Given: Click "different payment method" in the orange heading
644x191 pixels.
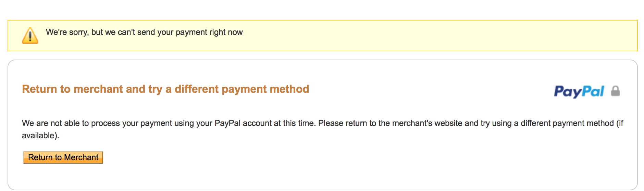Looking at the screenshot, I should tap(242, 89).
